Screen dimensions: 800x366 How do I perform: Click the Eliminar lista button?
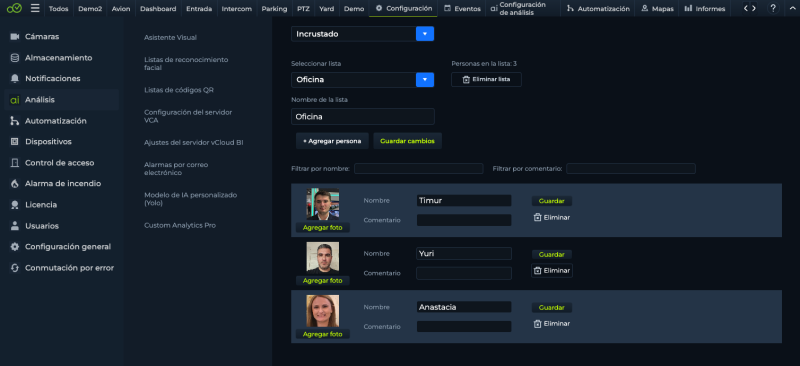point(486,80)
